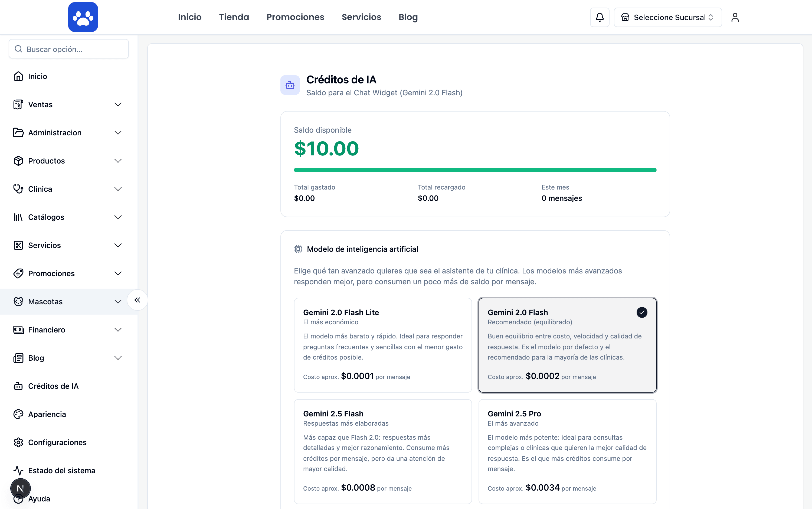This screenshot has height=509, width=812.
Task: Click the '0 mensajes' monthly count
Action: 562,198
